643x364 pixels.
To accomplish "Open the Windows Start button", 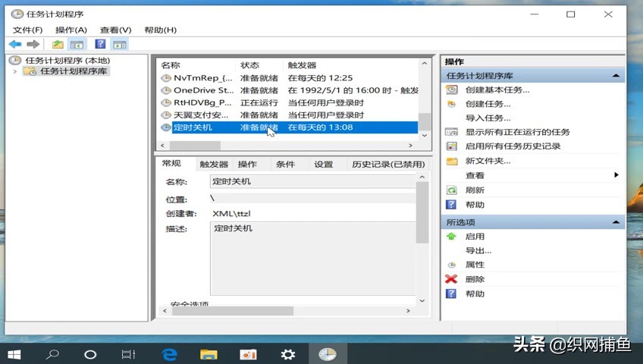I will click(x=14, y=354).
